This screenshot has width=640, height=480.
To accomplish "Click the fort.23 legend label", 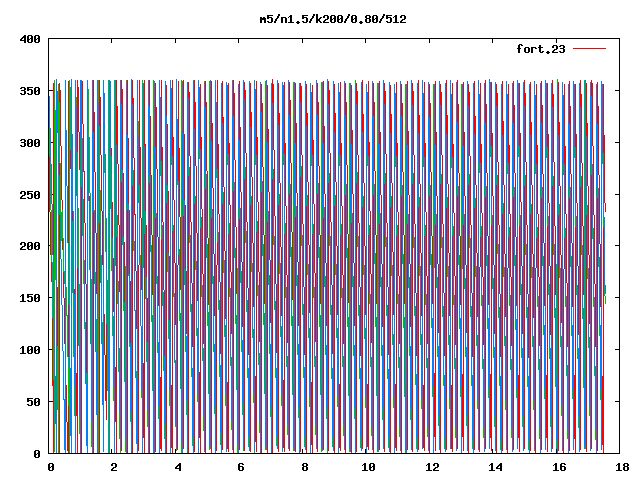I will pyautogui.click(x=541, y=49).
